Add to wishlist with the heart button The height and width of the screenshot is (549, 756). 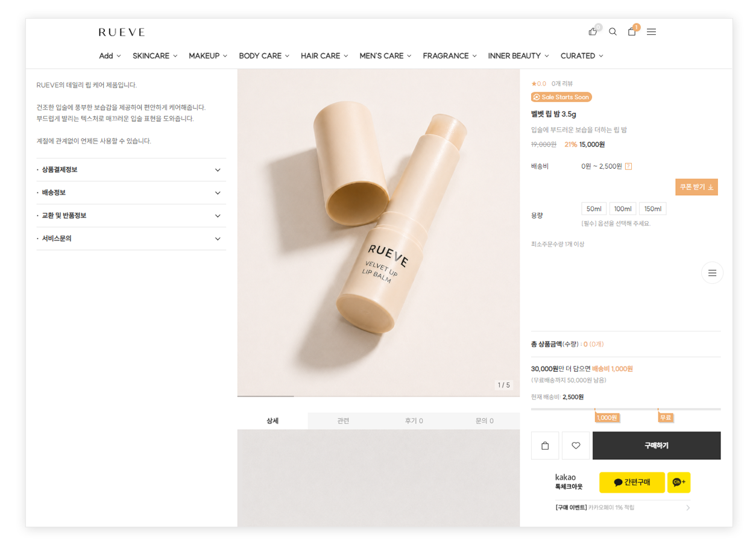576,445
